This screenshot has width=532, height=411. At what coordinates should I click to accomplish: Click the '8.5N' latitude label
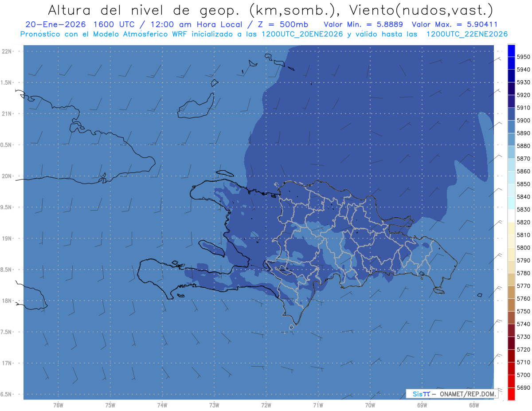tap(5, 270)
